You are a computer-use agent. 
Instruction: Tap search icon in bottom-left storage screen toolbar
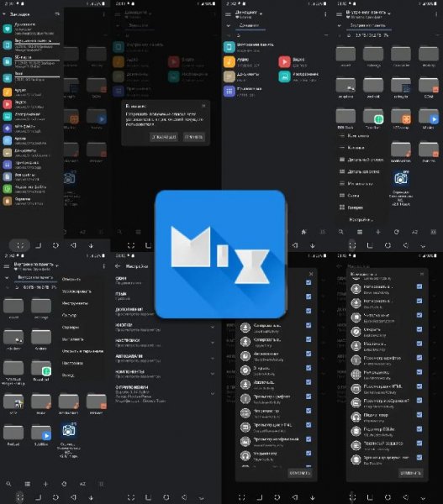click(8, 484)
